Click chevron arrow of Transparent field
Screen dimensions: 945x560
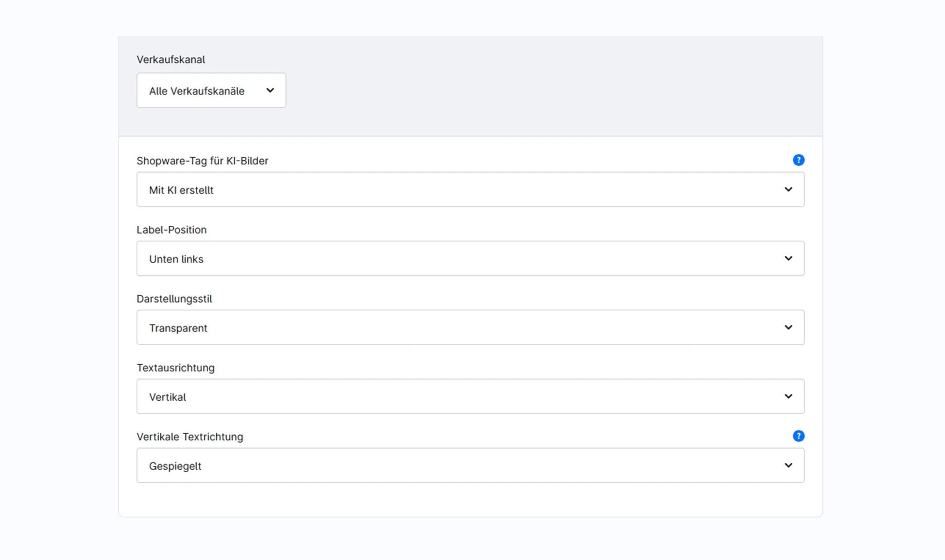(x=788, y=327)
